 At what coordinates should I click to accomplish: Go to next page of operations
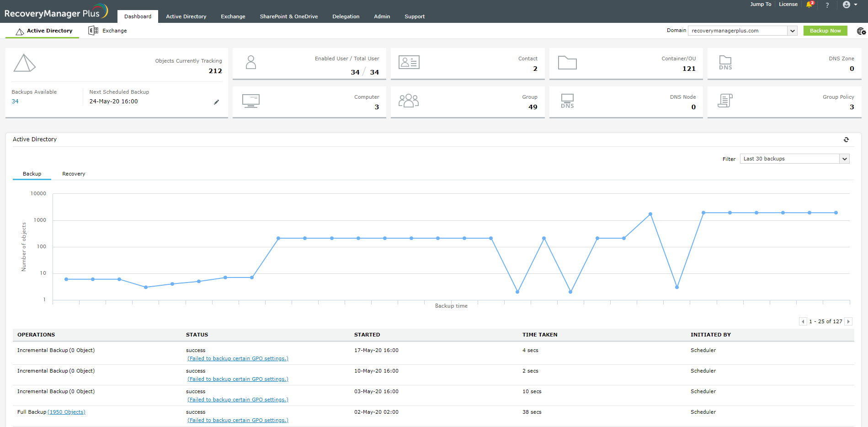point(848,321)
